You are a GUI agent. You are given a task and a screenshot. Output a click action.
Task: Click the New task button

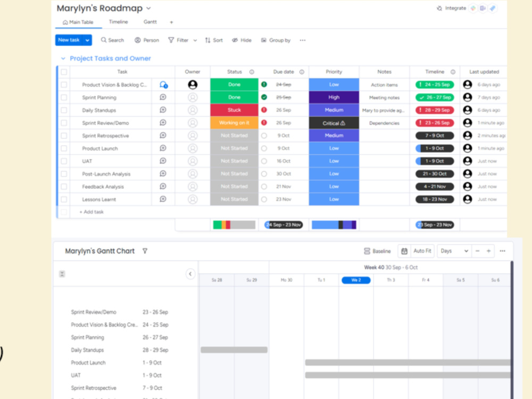click(x=69, y=40)
